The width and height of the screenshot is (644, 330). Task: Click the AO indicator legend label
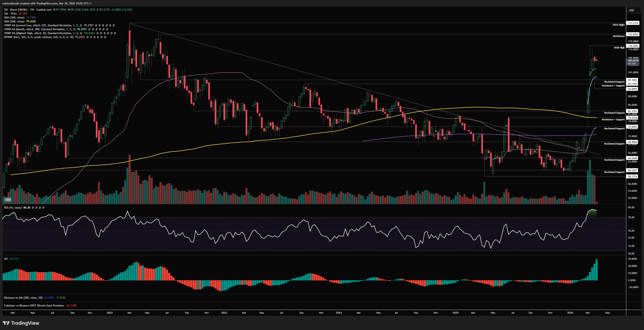[6, 259]
